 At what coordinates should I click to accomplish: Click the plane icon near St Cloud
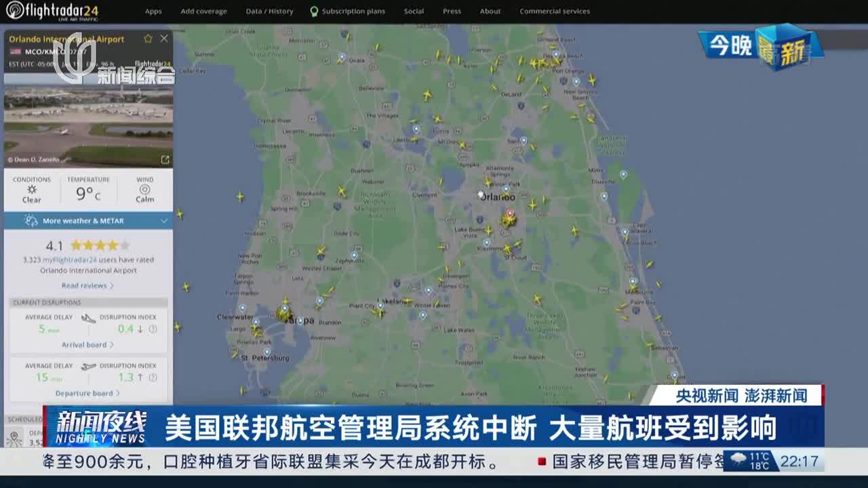coord(507,249)
